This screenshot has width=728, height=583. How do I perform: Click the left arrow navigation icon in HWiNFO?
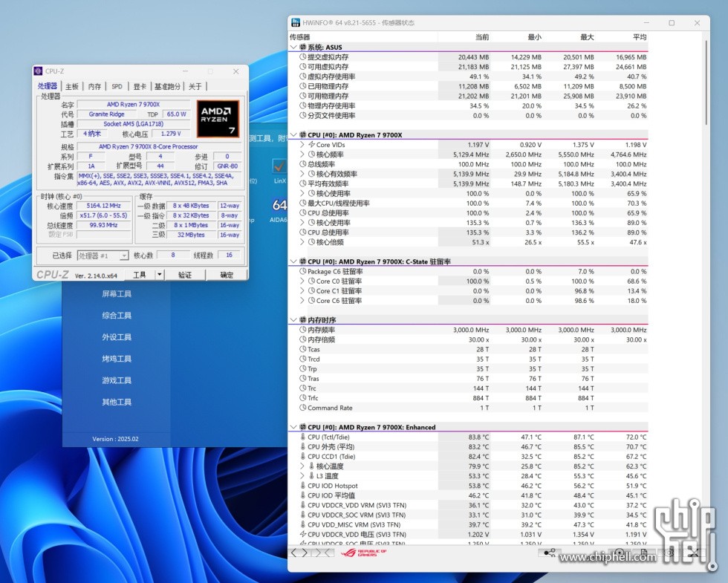point(294,553)
